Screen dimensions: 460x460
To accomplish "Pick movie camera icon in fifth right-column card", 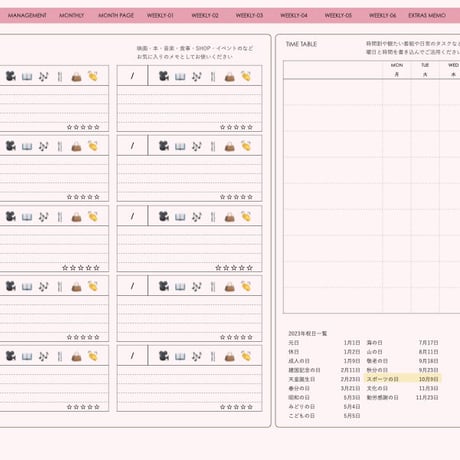I will pyautogui.click(x=164, y=356).
